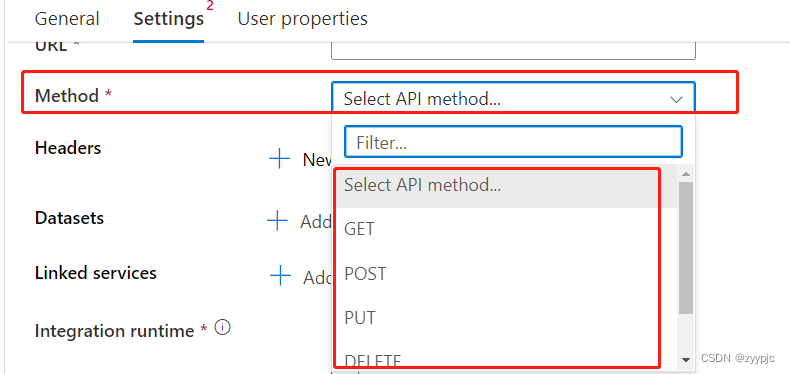Open the Select API method combo box
Screen dimensions: 790x374
click(513, 98)
